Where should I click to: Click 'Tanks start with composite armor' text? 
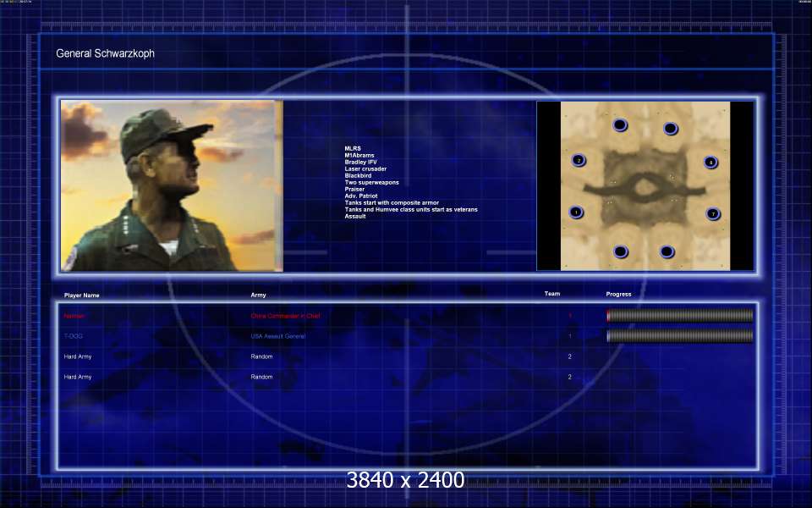tap(392, 202)
